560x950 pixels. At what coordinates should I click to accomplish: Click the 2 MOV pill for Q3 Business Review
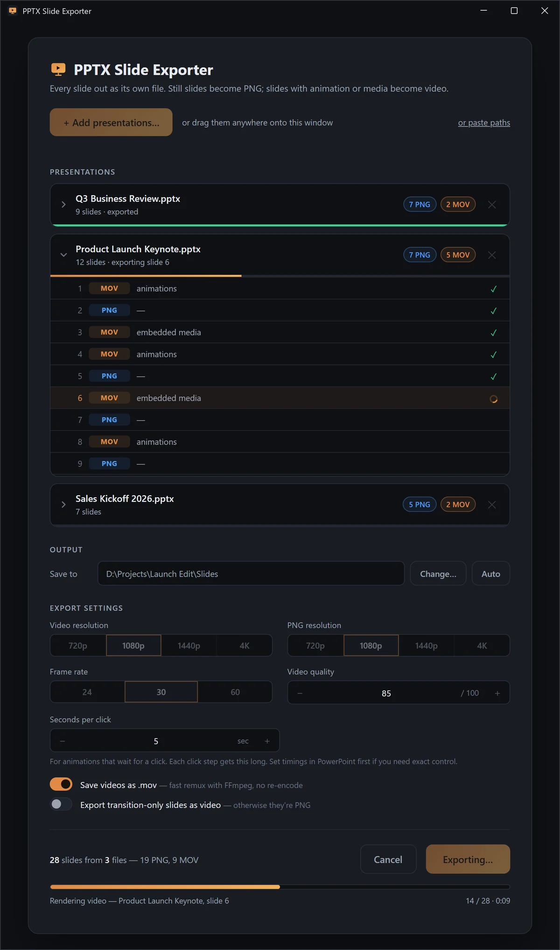[458, 204]
